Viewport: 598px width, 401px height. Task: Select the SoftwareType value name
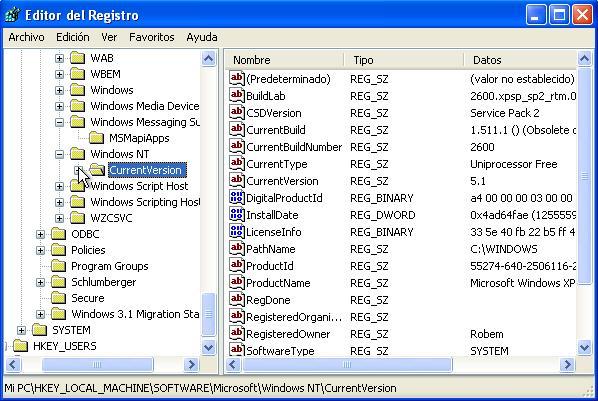[280, 351]
